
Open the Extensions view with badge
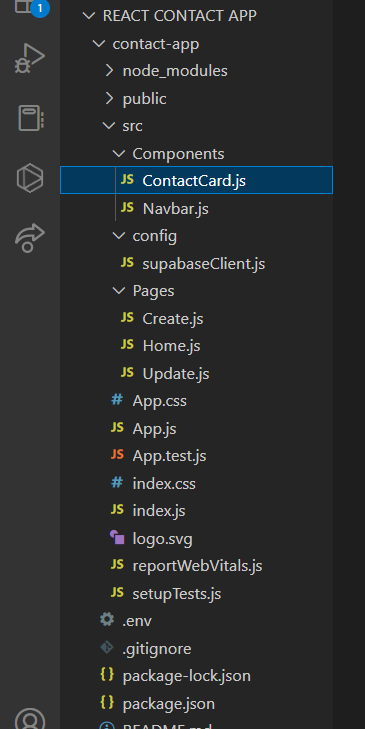pos(31,7)
